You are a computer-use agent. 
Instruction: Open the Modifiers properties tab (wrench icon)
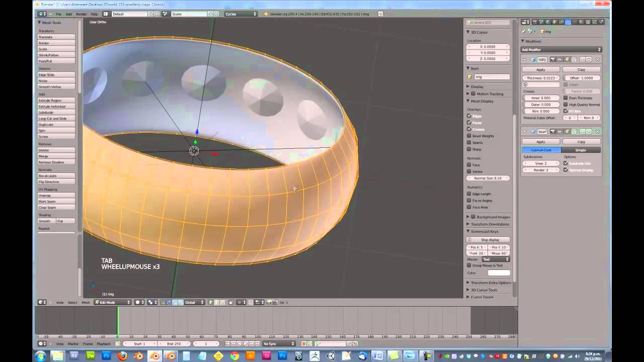tap(568, 22)
